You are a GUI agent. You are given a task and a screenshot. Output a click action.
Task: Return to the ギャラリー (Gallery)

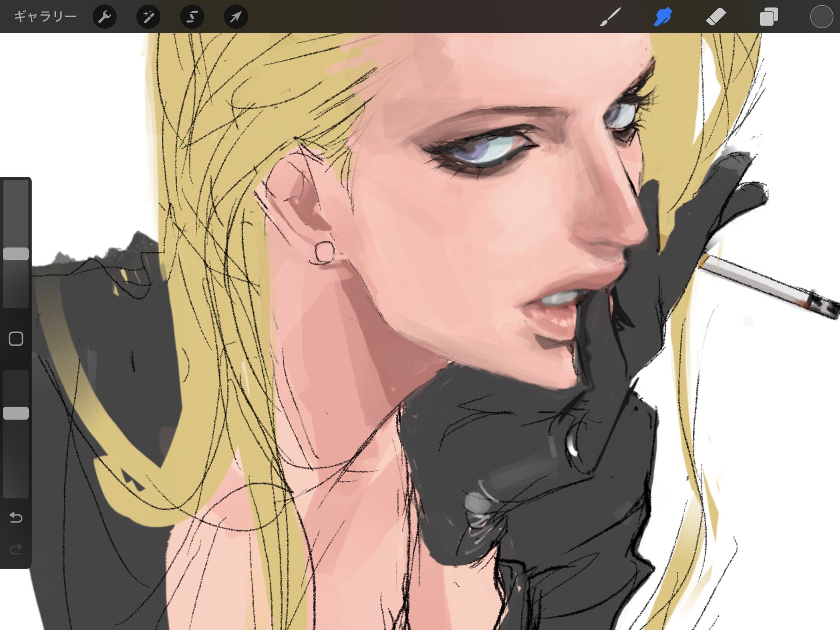45,16
